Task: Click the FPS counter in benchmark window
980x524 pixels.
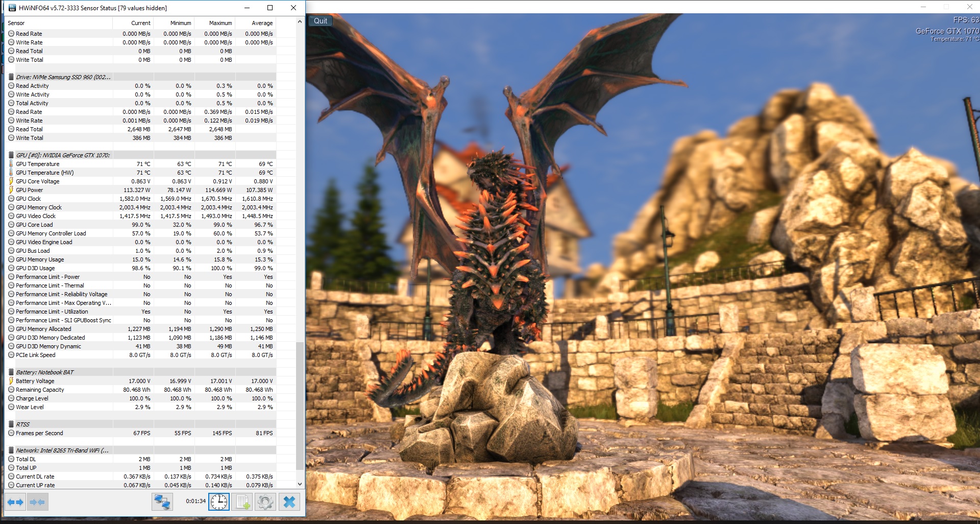Action: click(966, 20)
